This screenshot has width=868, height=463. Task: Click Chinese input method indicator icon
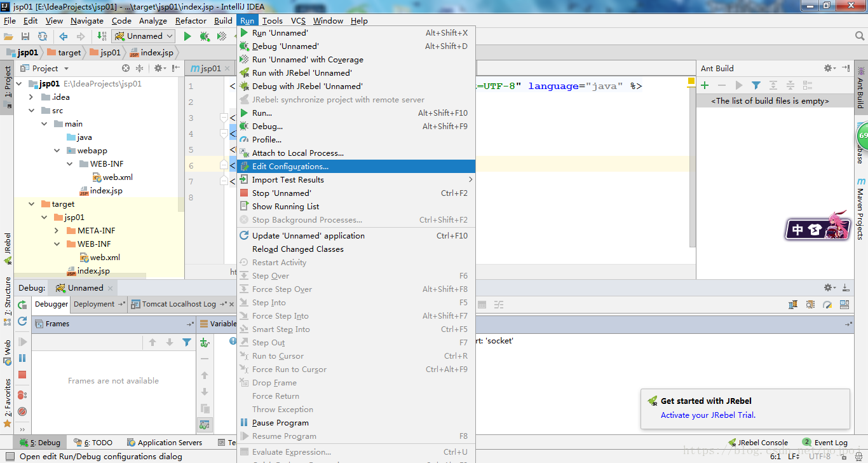798,230
